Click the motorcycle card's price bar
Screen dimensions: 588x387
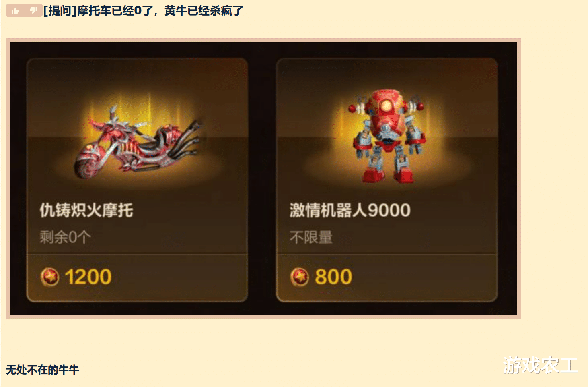137,278
